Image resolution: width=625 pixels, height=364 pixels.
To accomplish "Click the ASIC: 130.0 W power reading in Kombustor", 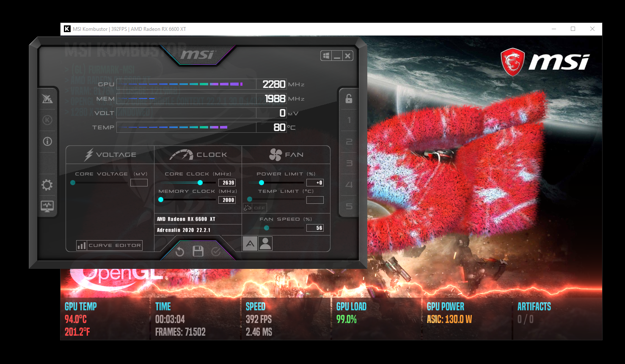I will pos(449,319).
